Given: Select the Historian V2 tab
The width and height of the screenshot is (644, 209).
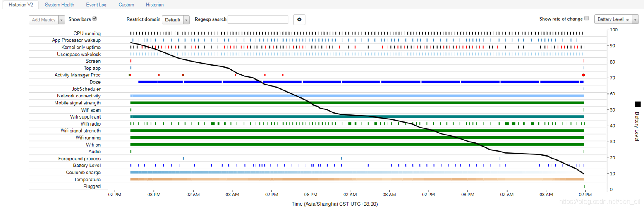Looking at the screenshot, I should point(21,5).
